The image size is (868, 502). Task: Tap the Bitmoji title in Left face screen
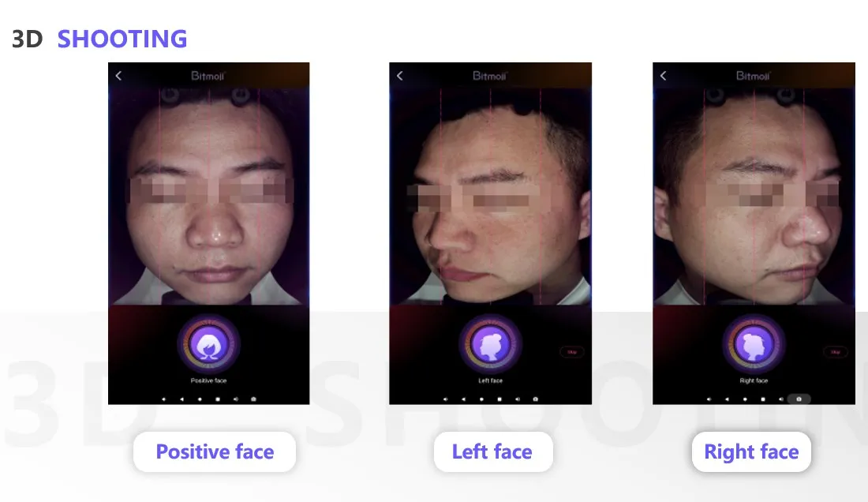click(x=489, y=76)
